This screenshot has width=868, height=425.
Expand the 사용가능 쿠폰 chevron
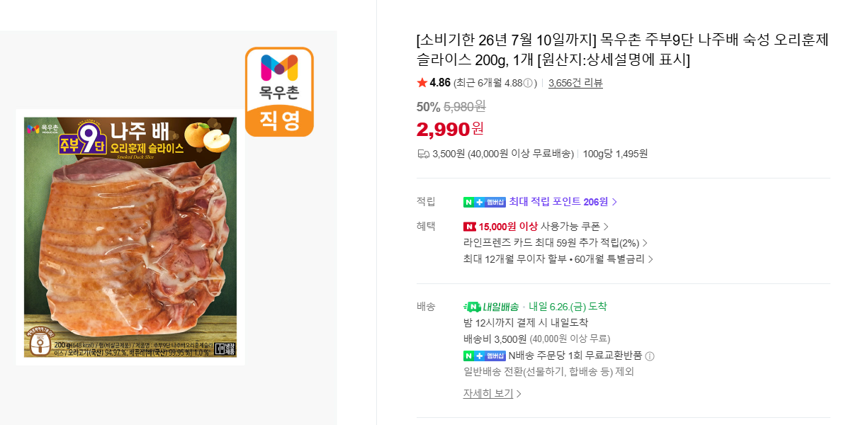coord(606,227)
